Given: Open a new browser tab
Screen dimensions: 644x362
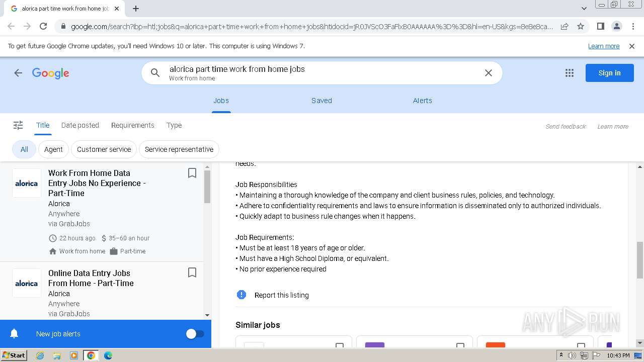Looking at the screenshot, I should tap(136, 9).
